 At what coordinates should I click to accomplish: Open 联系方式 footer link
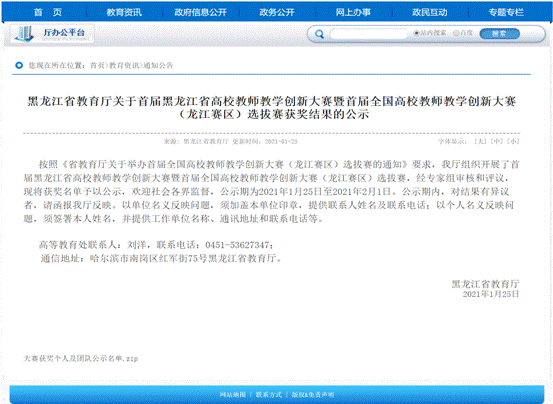coord(269,394)
